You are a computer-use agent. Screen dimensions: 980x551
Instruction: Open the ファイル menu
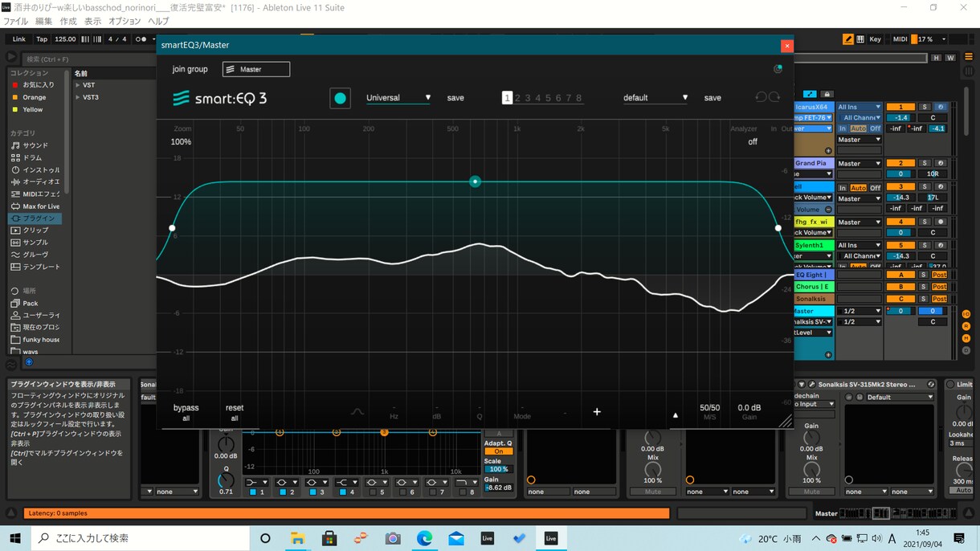[x=16, y=21]
